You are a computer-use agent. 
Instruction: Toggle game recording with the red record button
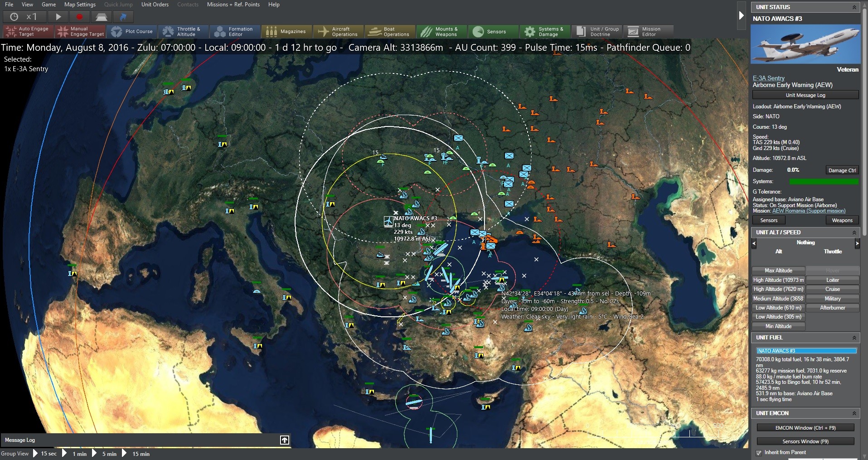[80, 16]
